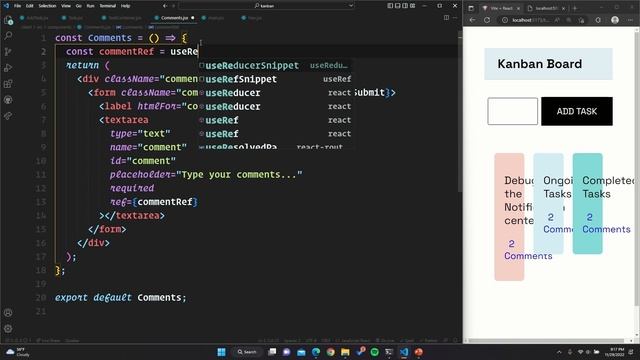640x360 pixels.
Task: Click the split editor icon
Action: [446, 18]
